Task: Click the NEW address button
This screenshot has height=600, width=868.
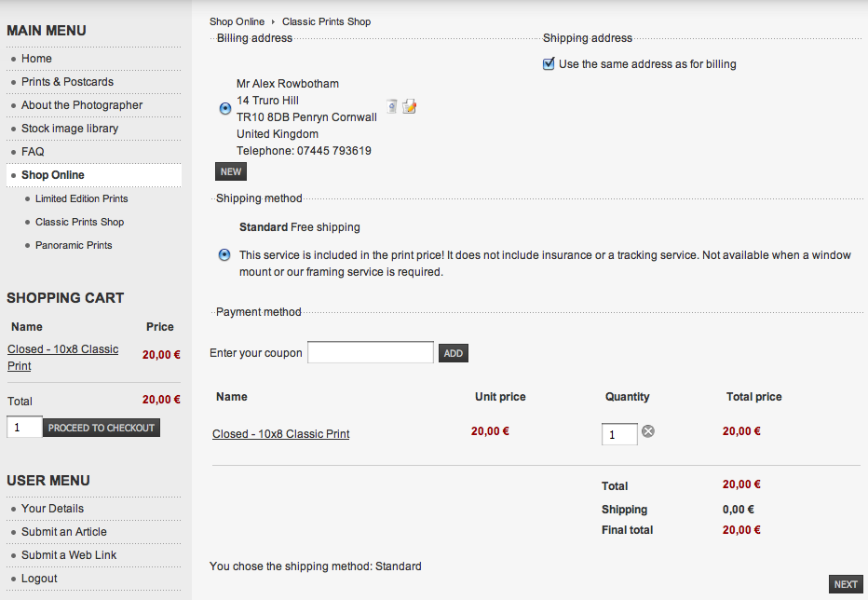Action: (x=231, y=171)
